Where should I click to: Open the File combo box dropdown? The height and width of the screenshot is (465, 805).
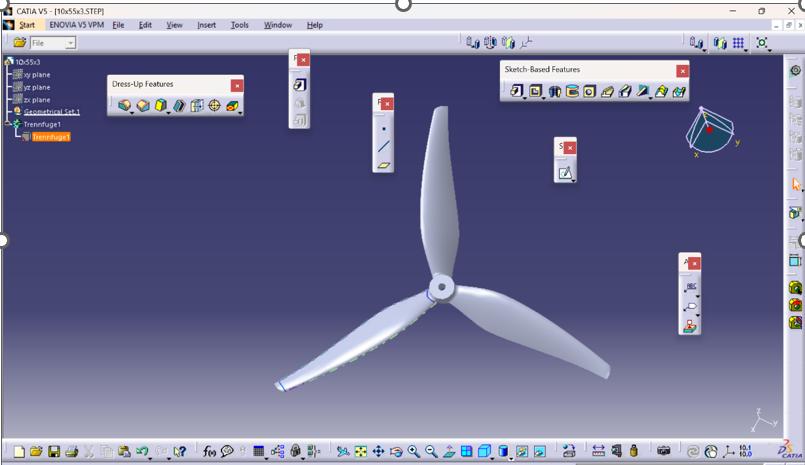70,43
